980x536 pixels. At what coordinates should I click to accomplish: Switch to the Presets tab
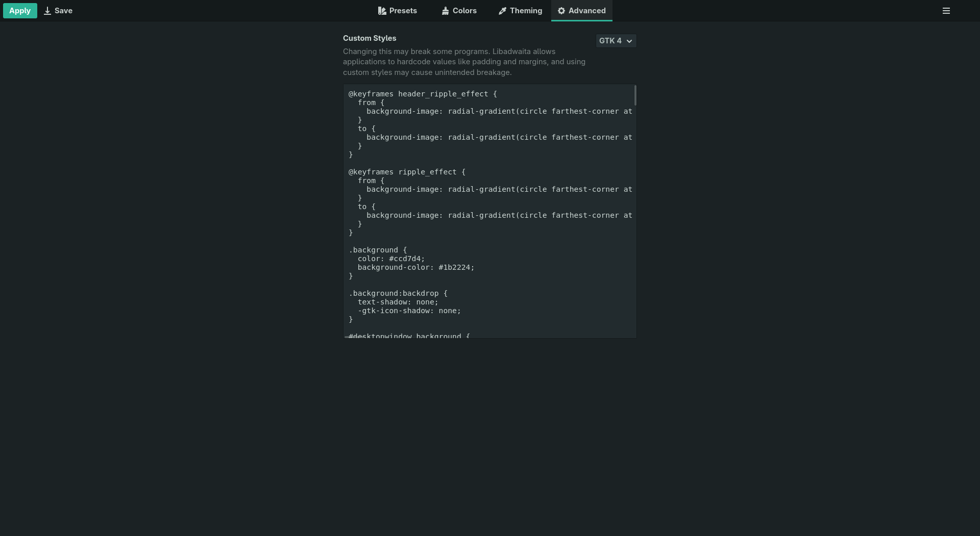click(x=398, y=11)
